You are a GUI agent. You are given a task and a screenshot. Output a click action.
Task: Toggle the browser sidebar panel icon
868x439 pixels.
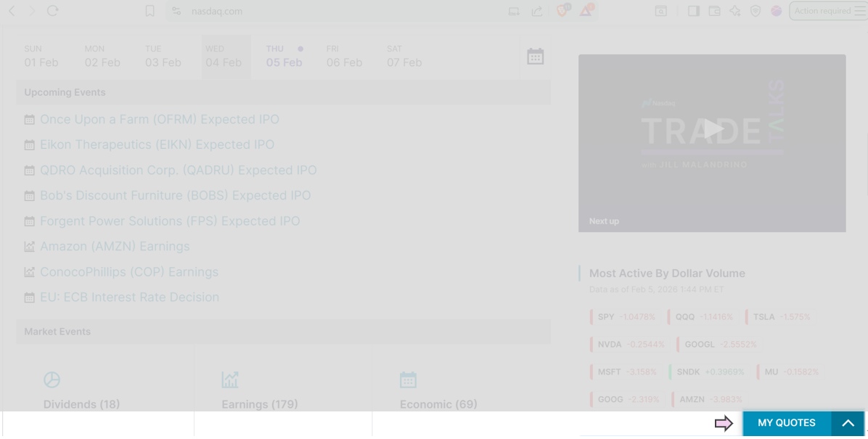693,11
